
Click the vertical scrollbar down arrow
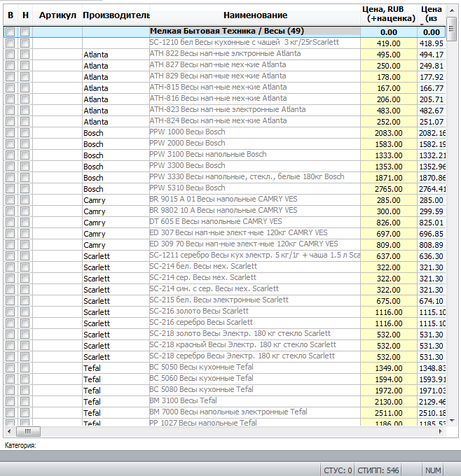tap(452, 421)
